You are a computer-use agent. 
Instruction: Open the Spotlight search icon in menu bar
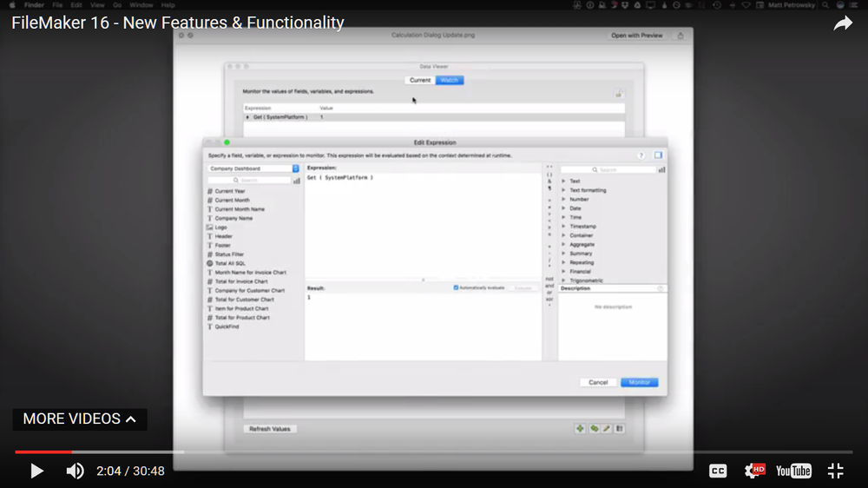pyautogui.click(x=825, y=5)
